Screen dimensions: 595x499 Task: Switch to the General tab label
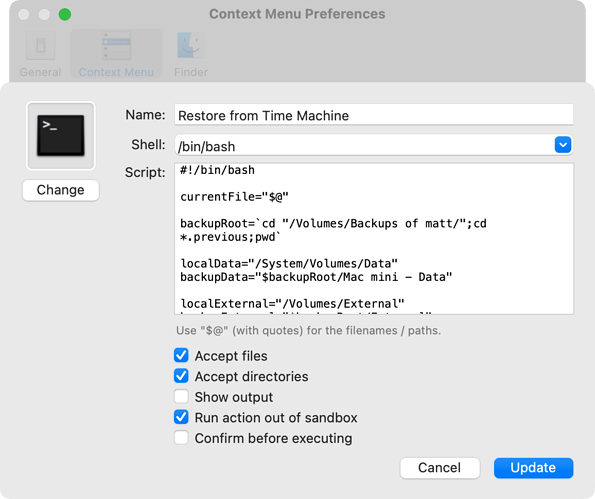click(x=40, y=72)
